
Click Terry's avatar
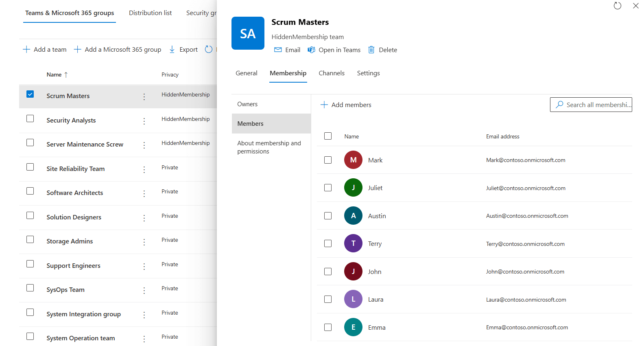pyautogui.click(x=353, y=243)
